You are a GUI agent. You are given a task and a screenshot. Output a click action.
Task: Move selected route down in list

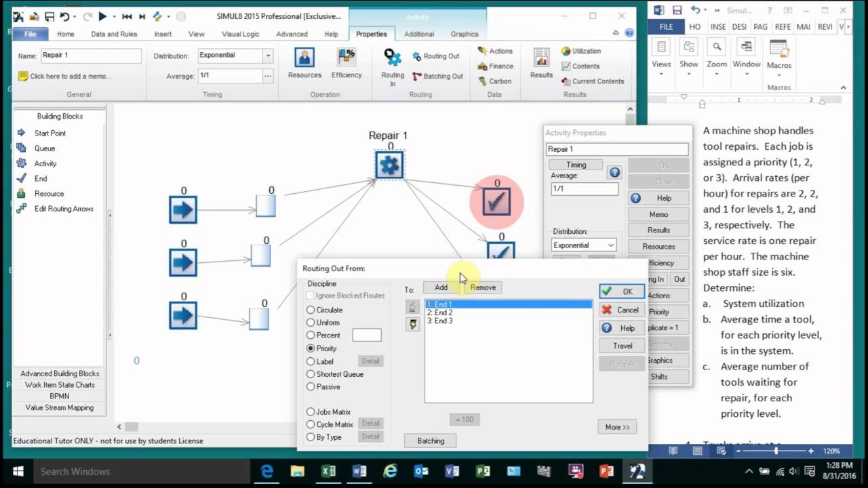pyautogui.click(x=412, y=325)
